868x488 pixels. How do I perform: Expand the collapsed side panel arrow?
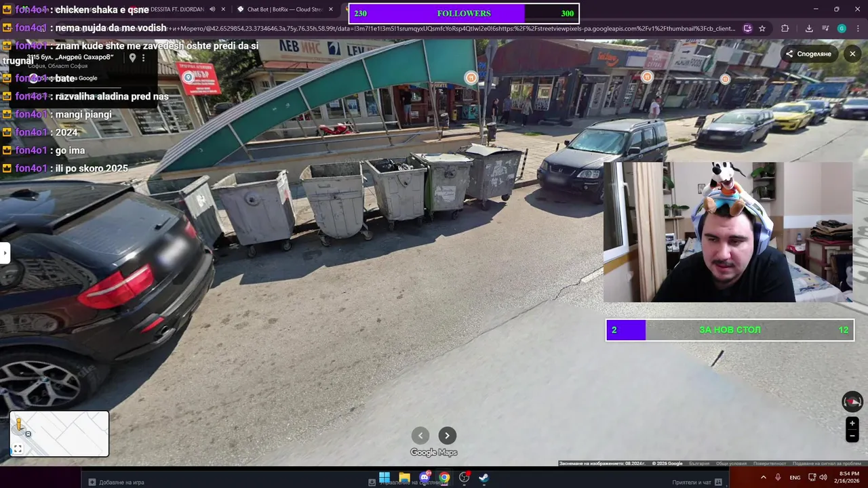pos(5,253)
